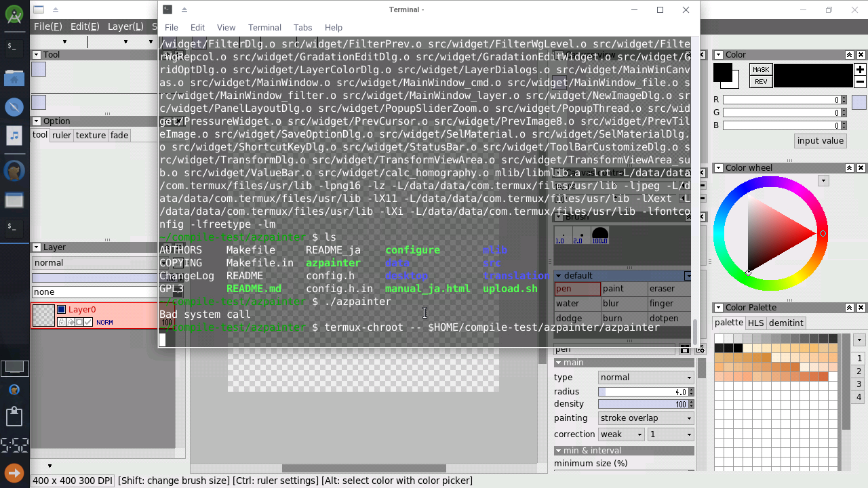
Task: Adjust the brush radius slider showing 4.0
Action: coord(643,392)
